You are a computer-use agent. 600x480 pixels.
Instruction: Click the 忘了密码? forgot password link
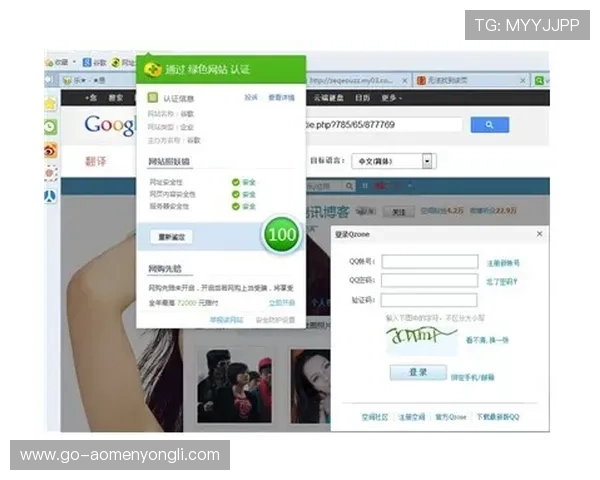coord(501,282)
